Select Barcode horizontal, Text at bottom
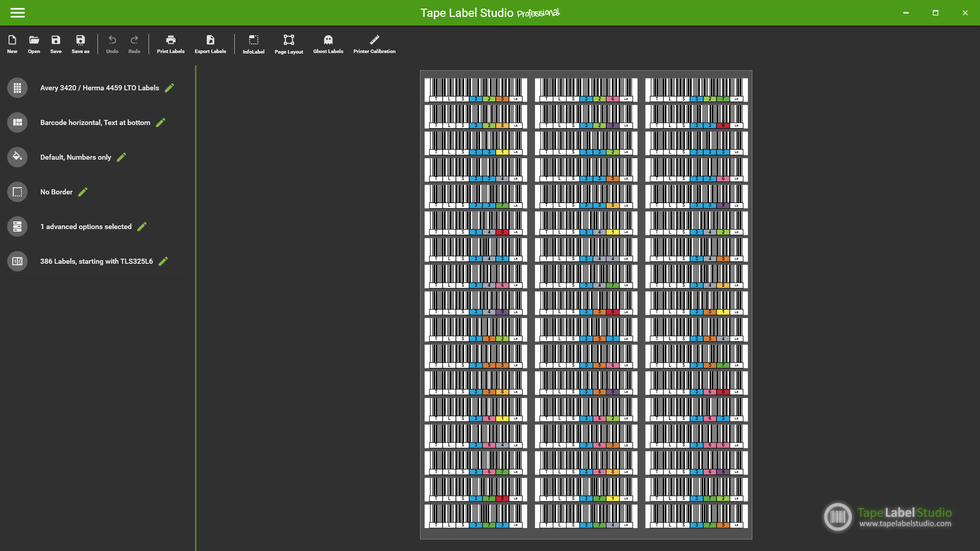Viewport: 980px width, 551px height. tap(95, 122)
